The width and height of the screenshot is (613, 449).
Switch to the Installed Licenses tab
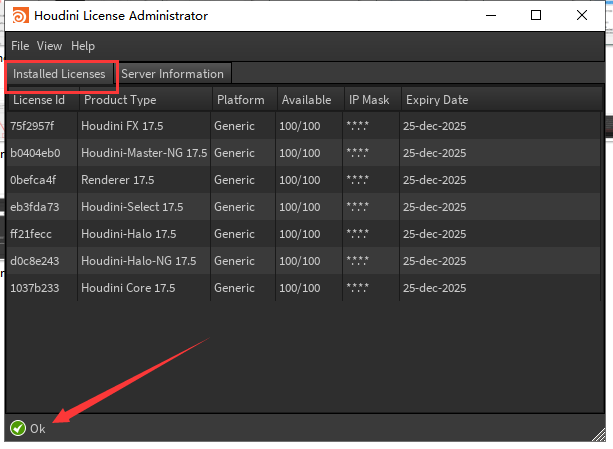coord(59,74)
